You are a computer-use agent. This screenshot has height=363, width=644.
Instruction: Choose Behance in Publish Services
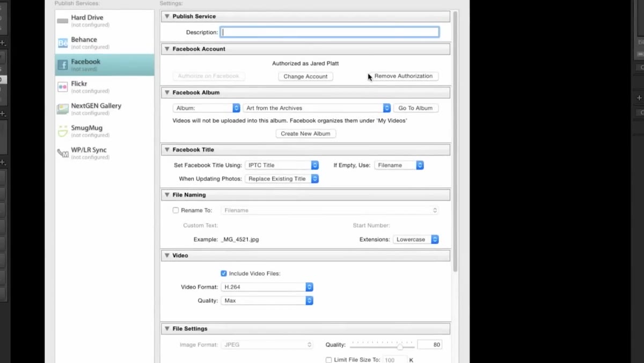point(105,43)
